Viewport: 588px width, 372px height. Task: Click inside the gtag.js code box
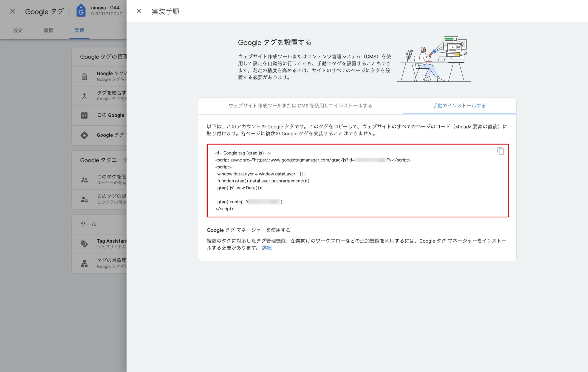357,181
